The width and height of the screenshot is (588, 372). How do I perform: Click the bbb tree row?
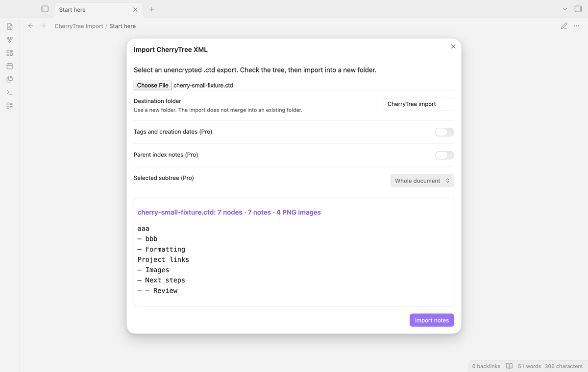pyautogui.click(x=147, y=239)
